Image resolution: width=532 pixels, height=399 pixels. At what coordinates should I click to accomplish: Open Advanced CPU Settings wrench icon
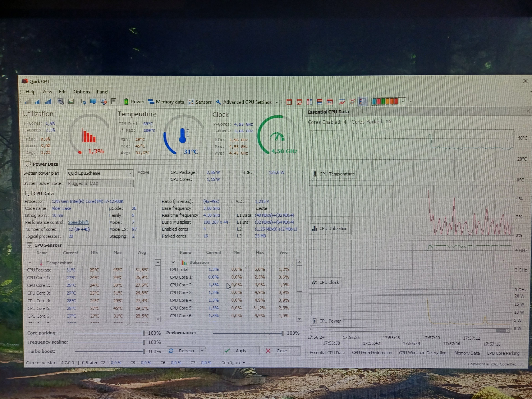tap(218, 102)
